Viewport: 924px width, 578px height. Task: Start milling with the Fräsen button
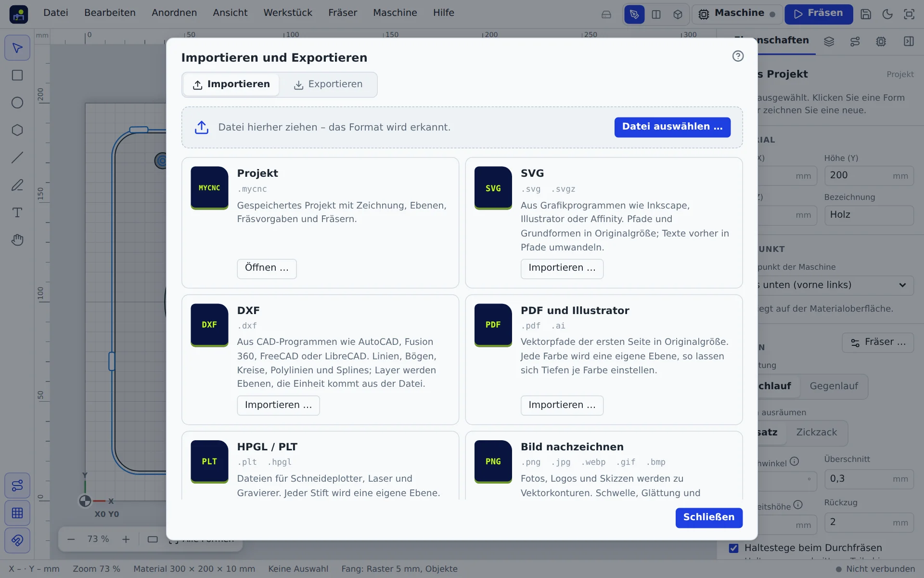pos(819,14)
